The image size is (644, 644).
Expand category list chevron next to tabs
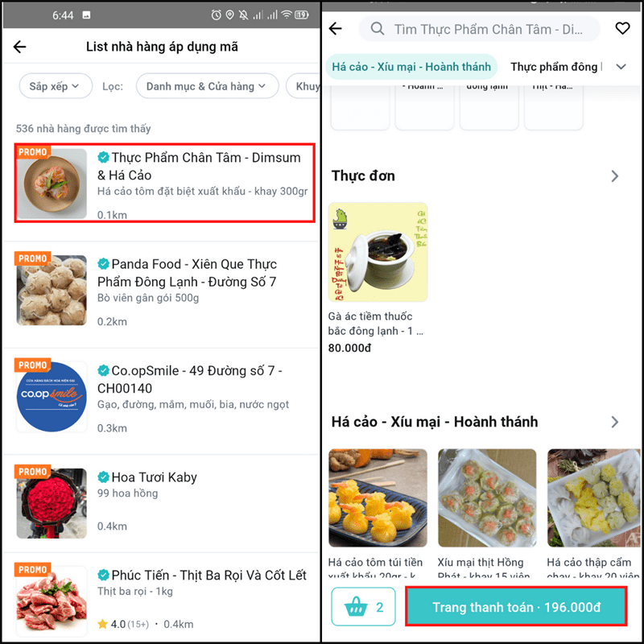click(621, 67)
